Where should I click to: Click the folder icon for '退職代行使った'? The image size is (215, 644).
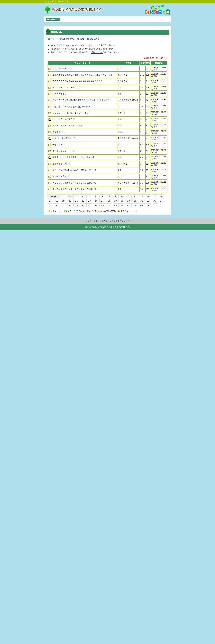pos(50,94)
